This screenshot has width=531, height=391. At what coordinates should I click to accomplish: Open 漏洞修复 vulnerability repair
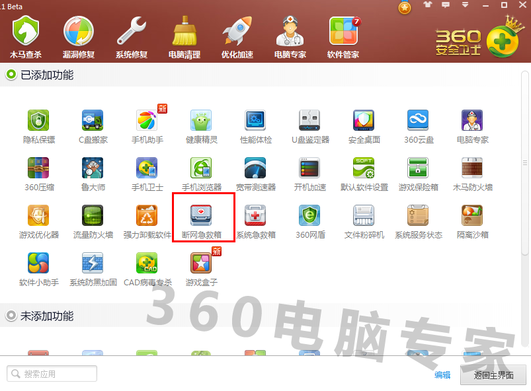[x=79, y=37]
